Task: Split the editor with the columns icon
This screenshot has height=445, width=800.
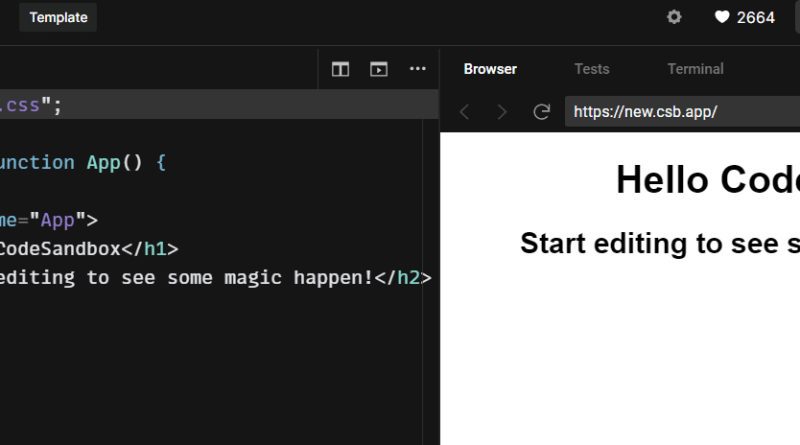Action: (340, 69)
